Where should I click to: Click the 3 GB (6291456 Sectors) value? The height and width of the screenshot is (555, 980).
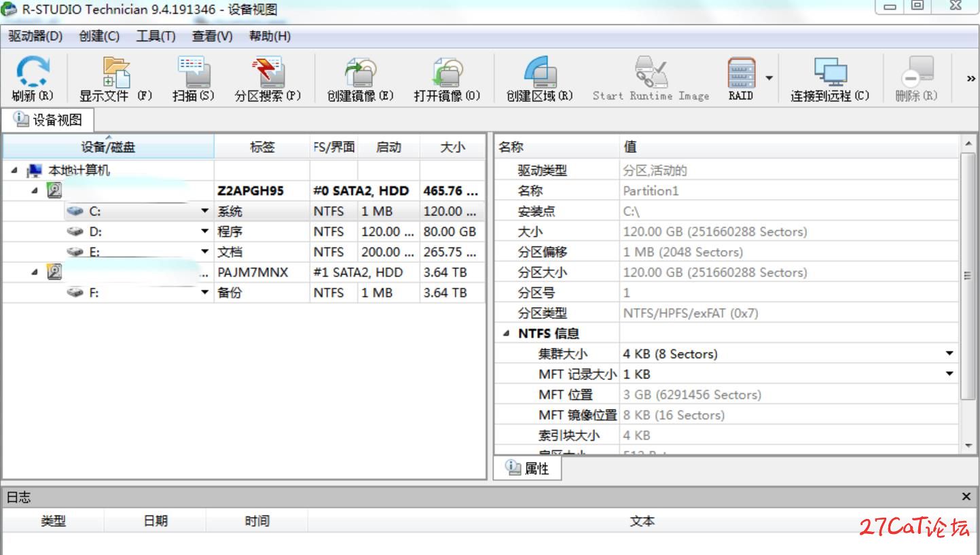point(692,395)
